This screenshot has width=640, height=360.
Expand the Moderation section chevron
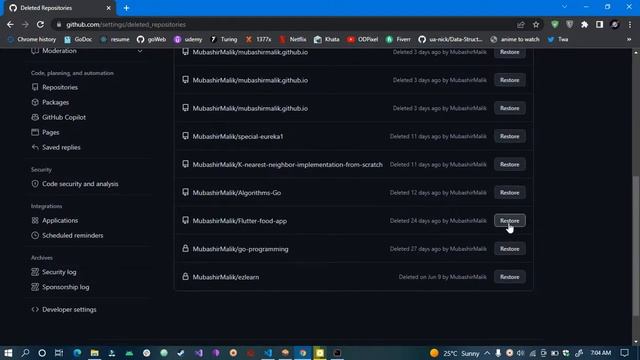pyautogui.click(x=140, y=51)
